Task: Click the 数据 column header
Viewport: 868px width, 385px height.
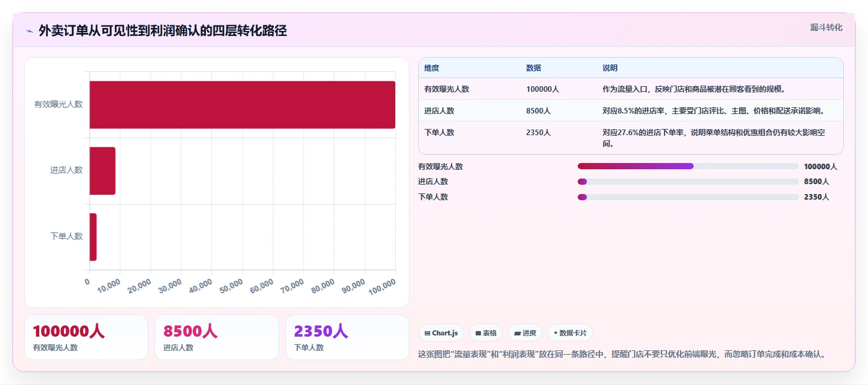Action: [534, 68]
